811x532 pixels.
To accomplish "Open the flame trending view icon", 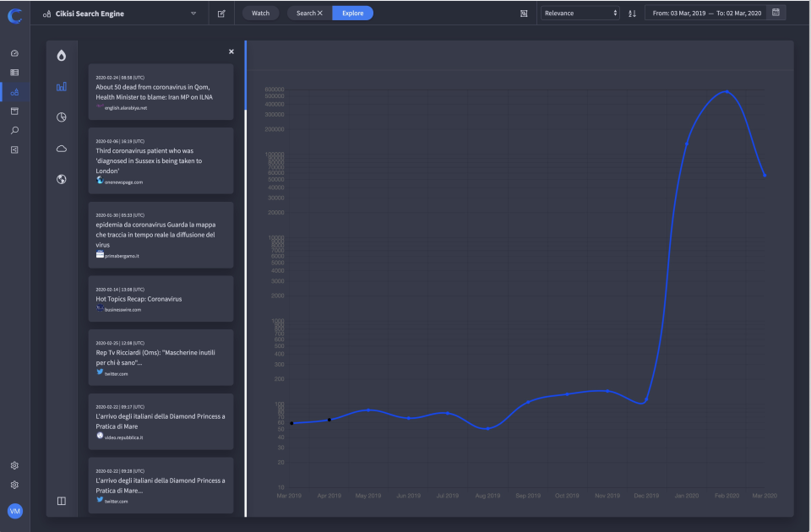I will click(62, 56).
